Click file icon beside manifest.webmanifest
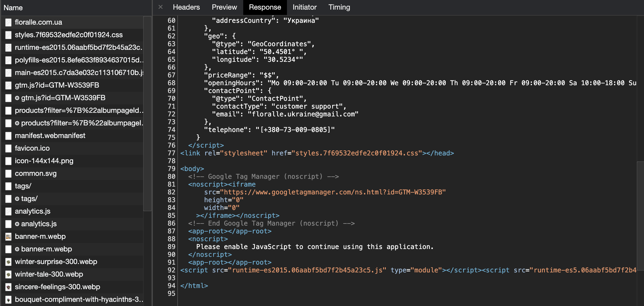Image resolution: width=644 pixels, height=306 pixels. tap(8, 136)
